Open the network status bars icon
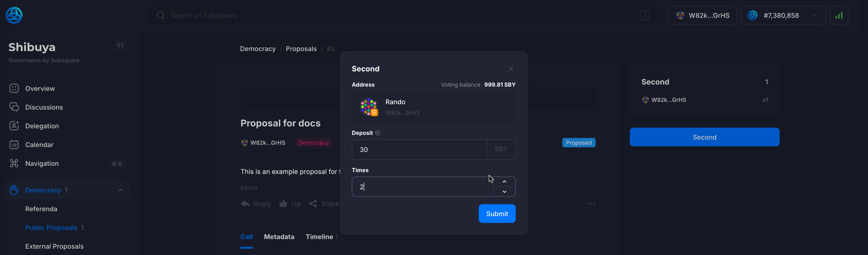This screenshot has width=868, height=255. tap(839, 15)
